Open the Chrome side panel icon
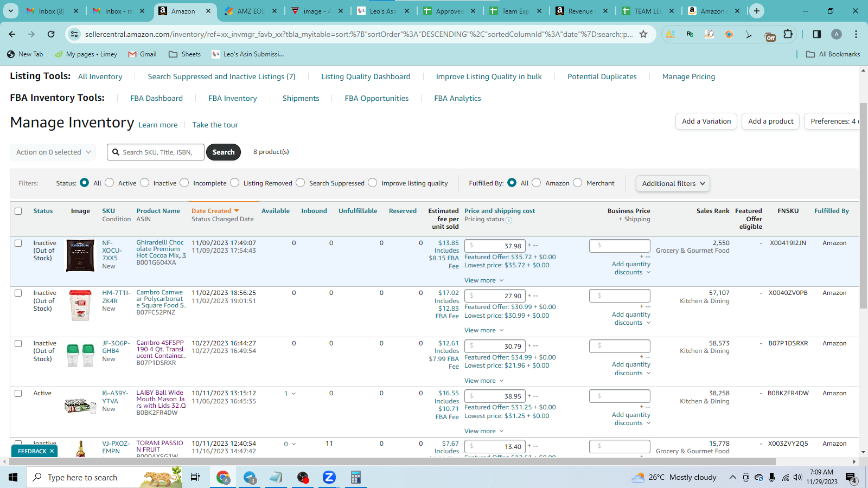Screen dimensions: 868x488 point(817,34)
